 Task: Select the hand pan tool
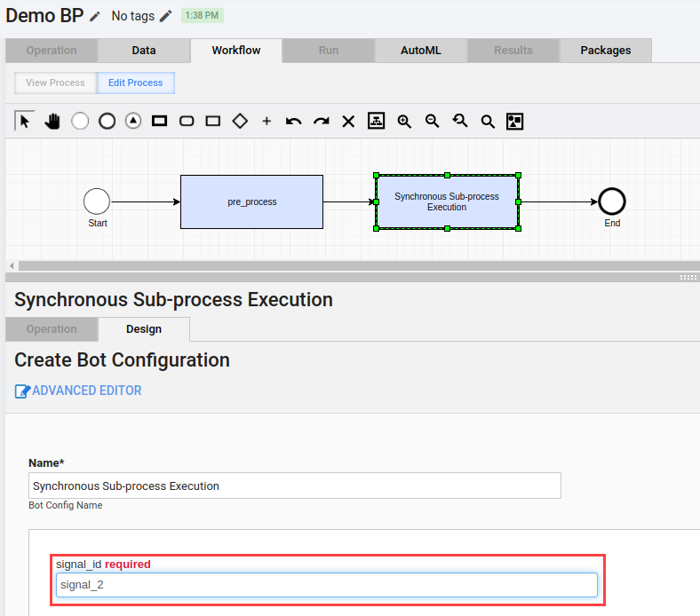[52, 121]
